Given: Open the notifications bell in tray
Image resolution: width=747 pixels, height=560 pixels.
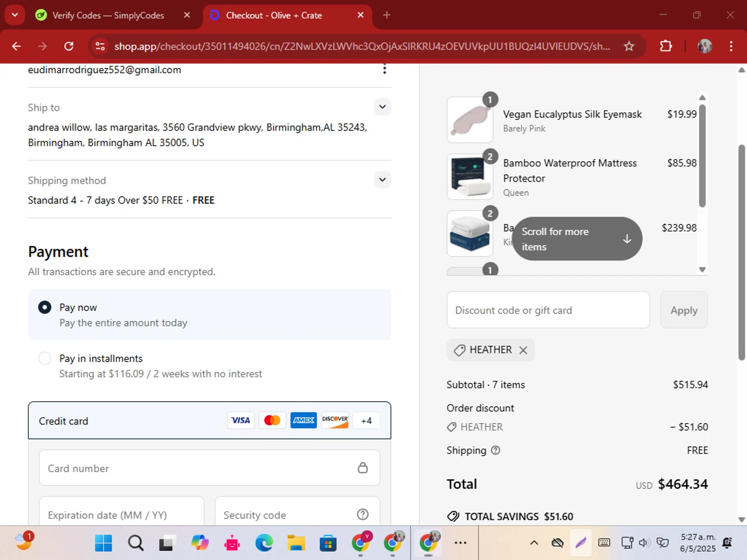Looking at the screenshot, I should pyautogui.click(x=727, y=543).
